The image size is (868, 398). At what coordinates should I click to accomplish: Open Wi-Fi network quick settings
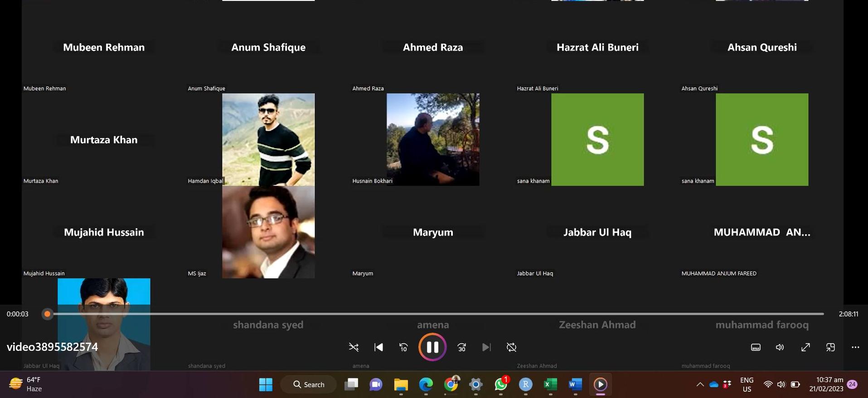click(x=768, y=384)
